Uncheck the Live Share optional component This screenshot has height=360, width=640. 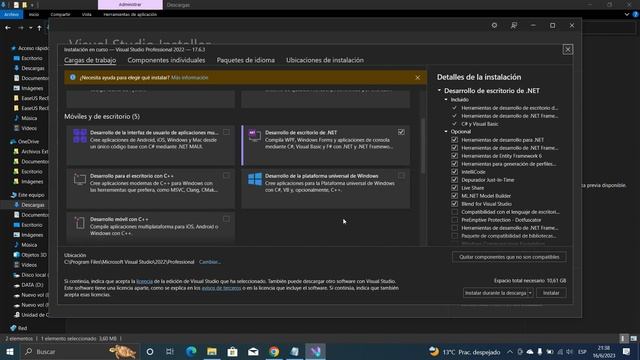454,188
